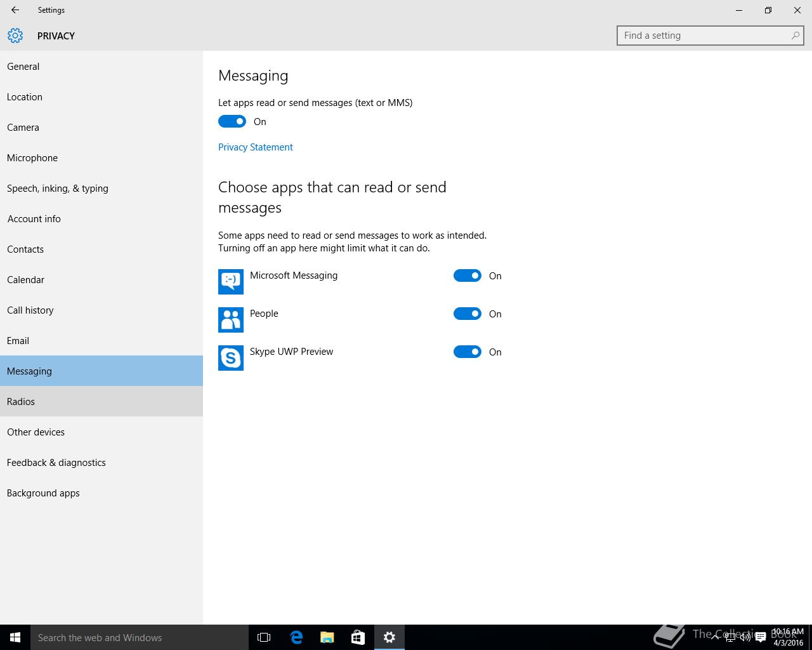Click the Skype UWP Preview label
812x650 pixels.
coord(291,352)
